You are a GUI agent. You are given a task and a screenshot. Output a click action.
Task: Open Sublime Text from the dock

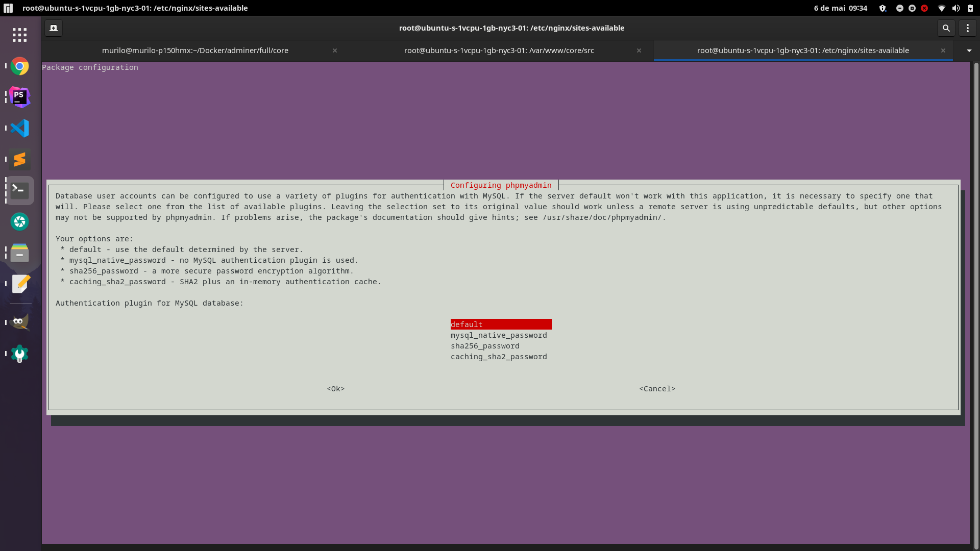20,159
